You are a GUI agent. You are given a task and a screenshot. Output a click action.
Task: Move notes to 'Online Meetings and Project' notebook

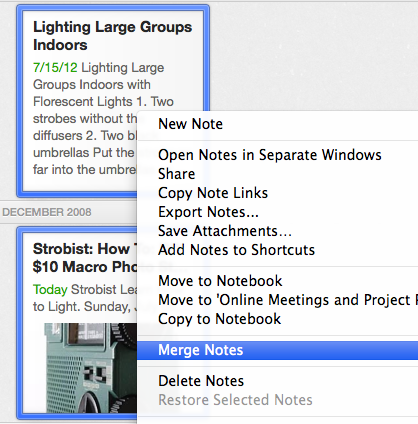277,300
